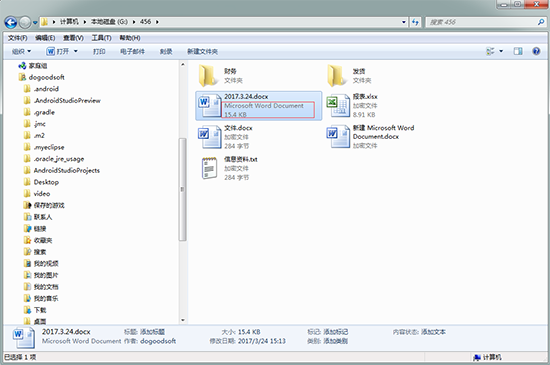Select the 报表.xlsx Excel file
Screen dimensions: 550x365
pyautogui.click(x=353, y=106)
